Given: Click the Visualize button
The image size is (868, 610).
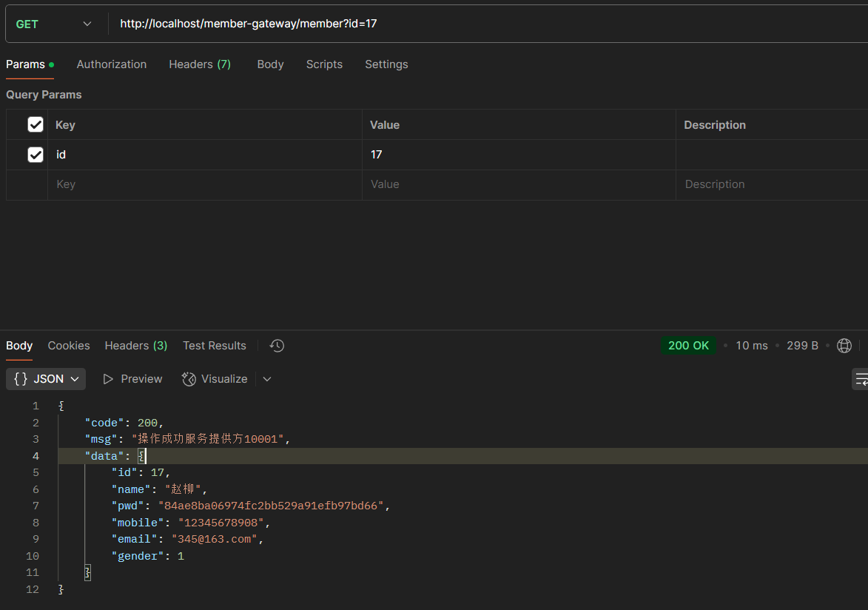Looking at the screenshot, I should click(215, 379).
